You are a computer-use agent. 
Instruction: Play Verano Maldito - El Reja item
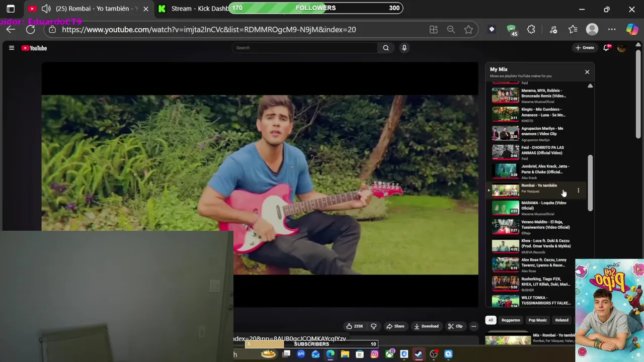pos(537,227)
